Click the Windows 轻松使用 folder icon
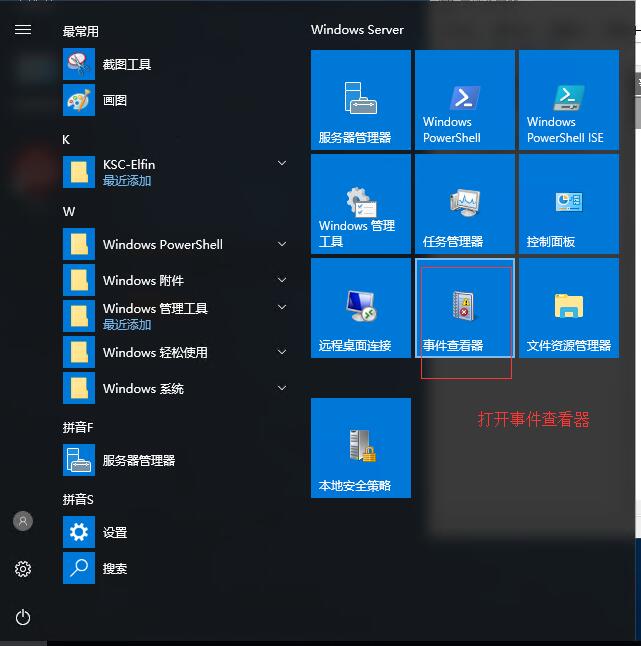This screenshot has width=641, height=646. point(79,352)
